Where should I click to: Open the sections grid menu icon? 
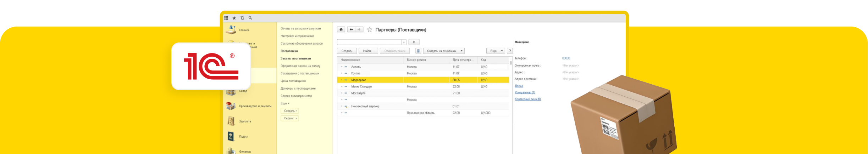(x=226, y=18)
